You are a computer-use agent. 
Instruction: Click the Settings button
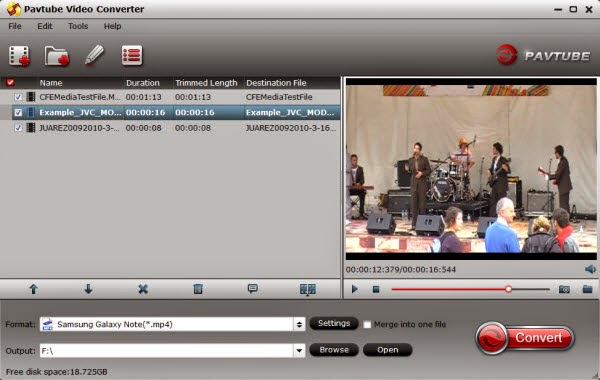pos(334,324)
